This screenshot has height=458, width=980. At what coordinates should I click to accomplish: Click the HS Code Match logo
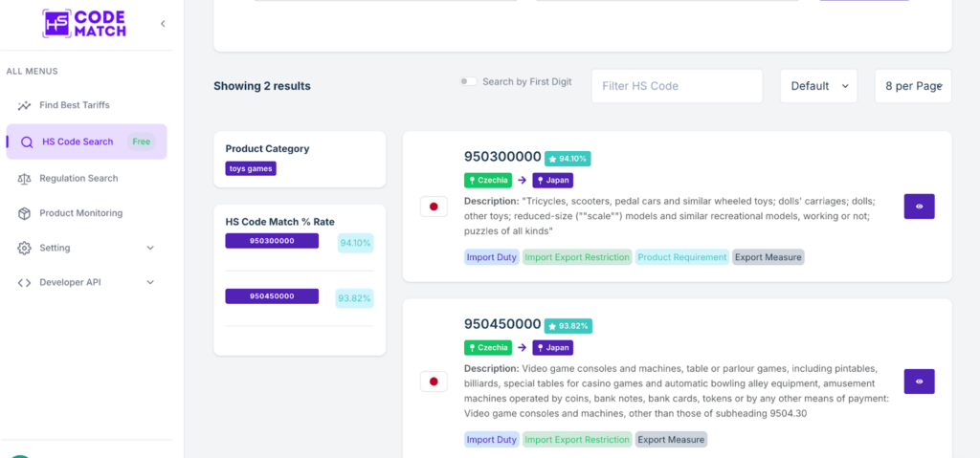(x=84, y=23)
